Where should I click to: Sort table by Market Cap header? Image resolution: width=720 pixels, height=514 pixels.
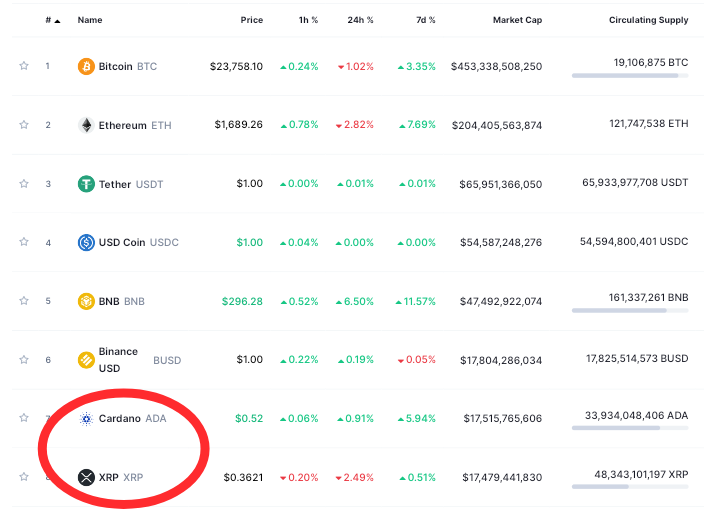517,20
